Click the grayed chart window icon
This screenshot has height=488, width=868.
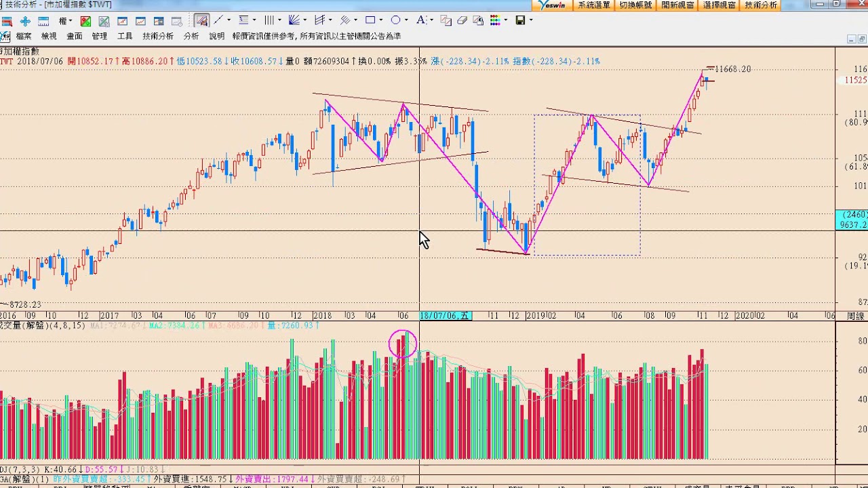pyautogui.click(x=177, y=21)
